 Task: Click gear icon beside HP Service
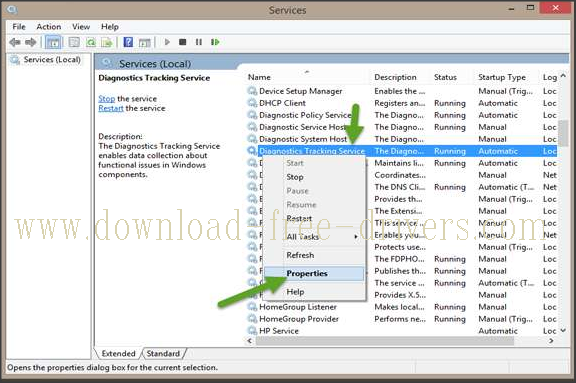[252, 330]
